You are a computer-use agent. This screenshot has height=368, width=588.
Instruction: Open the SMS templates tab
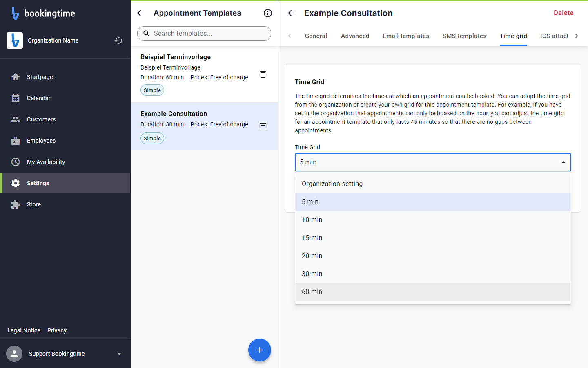click(x=464, y=36)
